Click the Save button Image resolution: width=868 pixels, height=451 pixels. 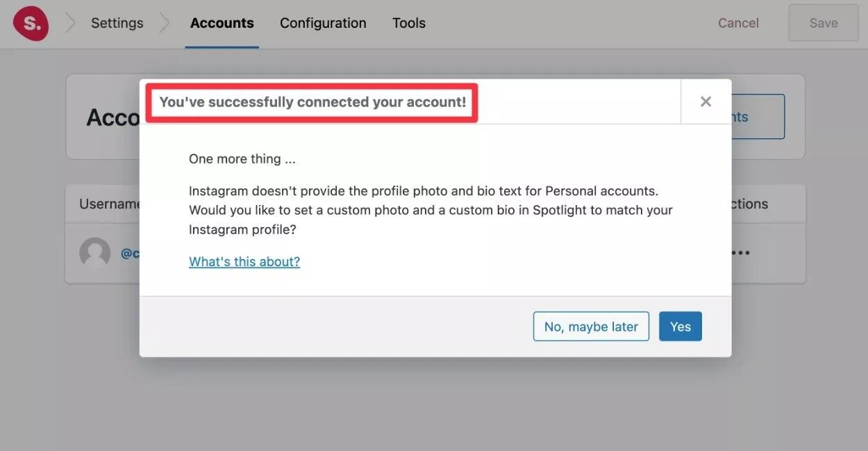click(824, 23)
